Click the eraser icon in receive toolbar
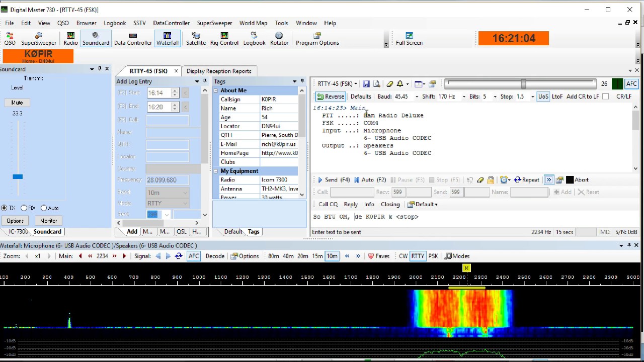 pos(389,84)
